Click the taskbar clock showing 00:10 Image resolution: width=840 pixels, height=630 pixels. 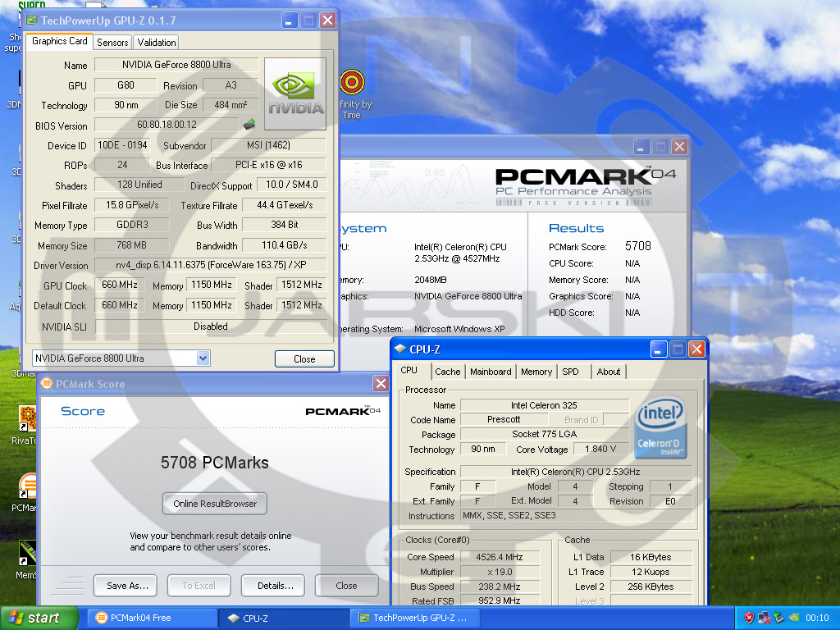pos(817,618)
